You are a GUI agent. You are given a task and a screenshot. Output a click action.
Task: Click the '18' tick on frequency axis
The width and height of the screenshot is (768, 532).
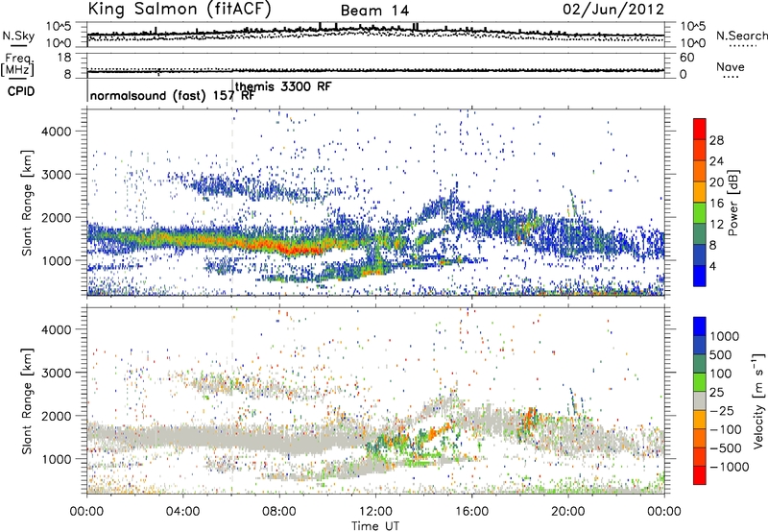(x=64, y=58)
